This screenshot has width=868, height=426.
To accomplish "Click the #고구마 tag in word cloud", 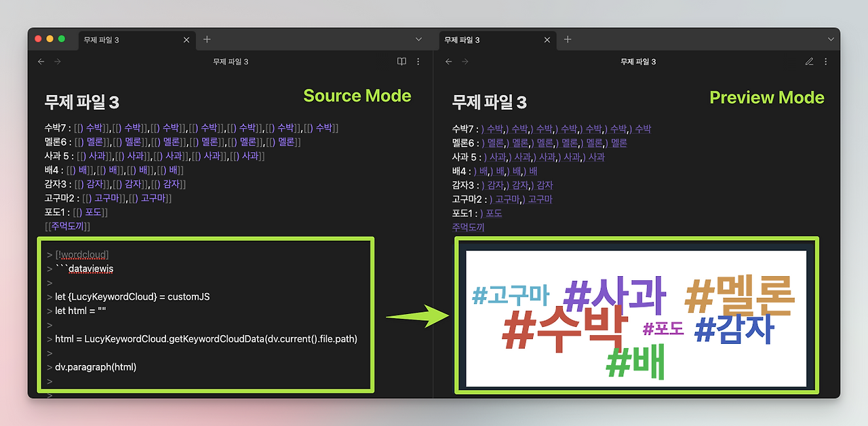I will [x=511, y=296].
